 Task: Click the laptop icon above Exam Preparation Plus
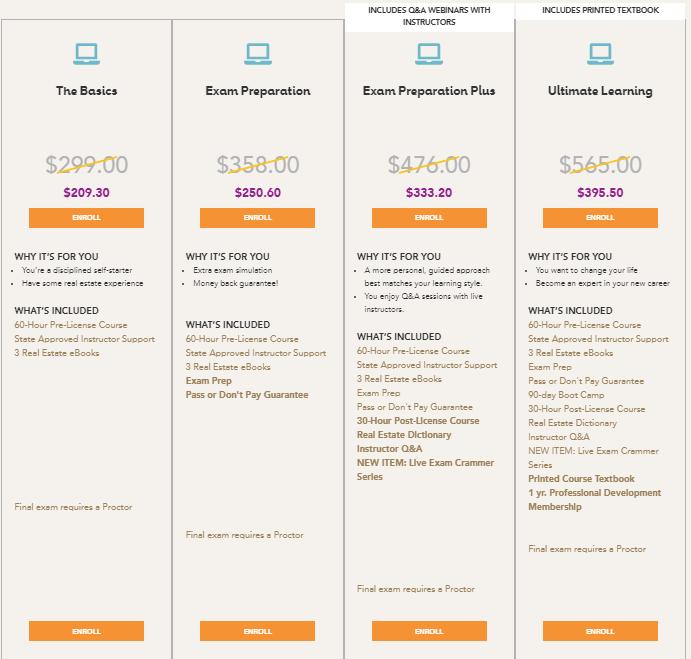(429, 54)
